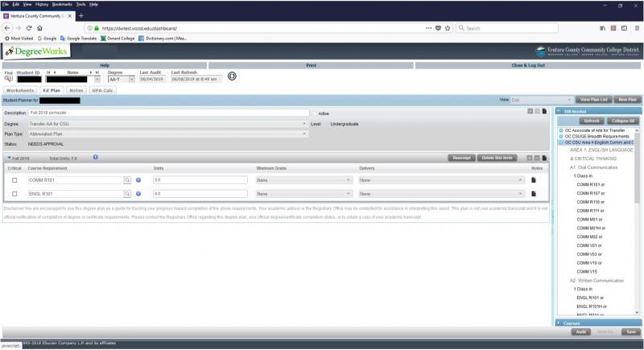
Task: Click Close & Log Out
Action: [x=528, y=65]
